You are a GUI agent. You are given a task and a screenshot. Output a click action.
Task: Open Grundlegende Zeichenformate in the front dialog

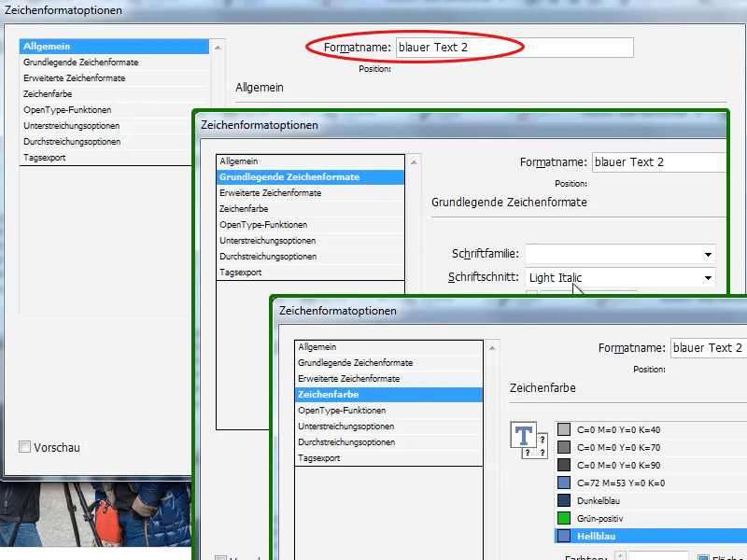point(388,363)
